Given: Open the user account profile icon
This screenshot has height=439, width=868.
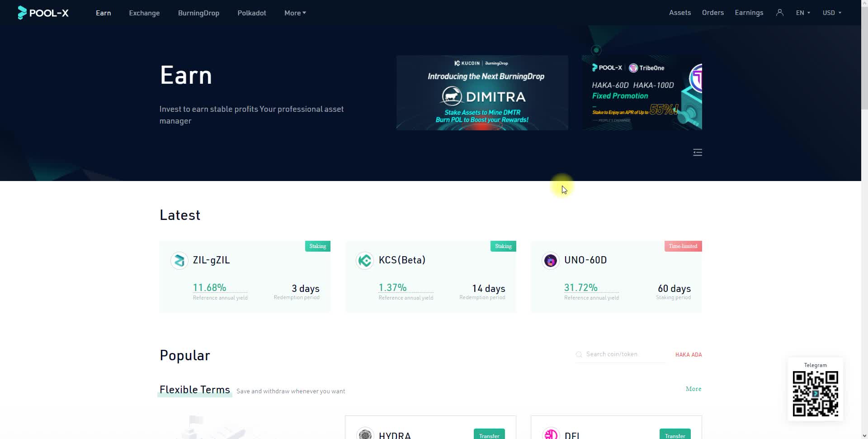Looking at the screenshot, I should tap(779, 13).
